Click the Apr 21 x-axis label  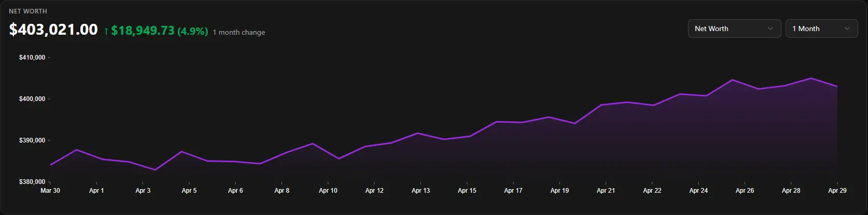click(606, 191)
